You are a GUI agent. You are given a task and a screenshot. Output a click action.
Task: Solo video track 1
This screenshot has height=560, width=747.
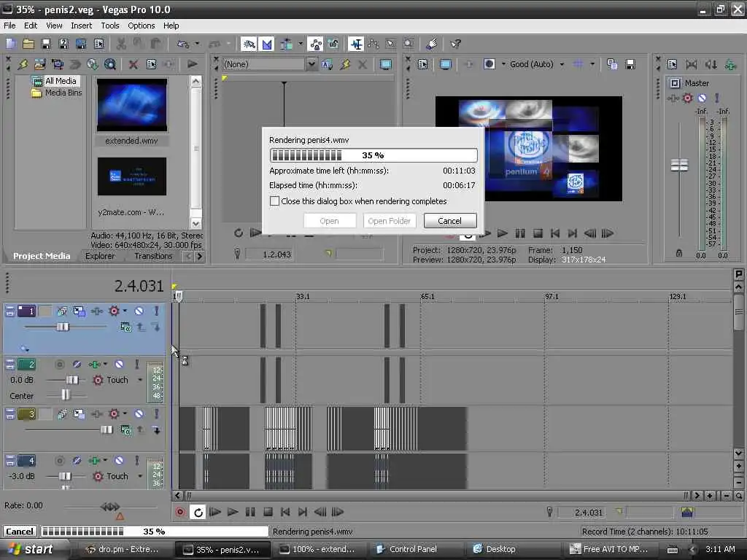pyautogui.click(x=156, y=311)
